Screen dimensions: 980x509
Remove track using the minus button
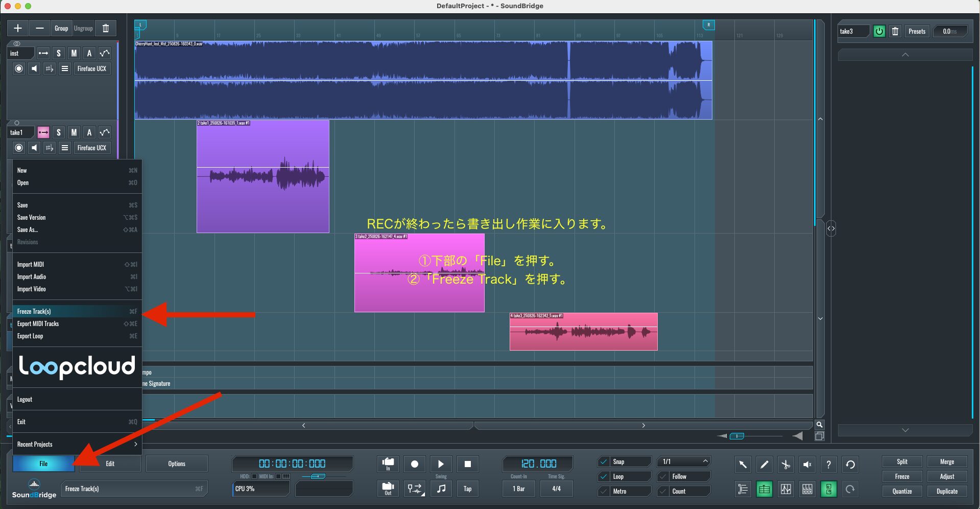click(x=40, y=28)
